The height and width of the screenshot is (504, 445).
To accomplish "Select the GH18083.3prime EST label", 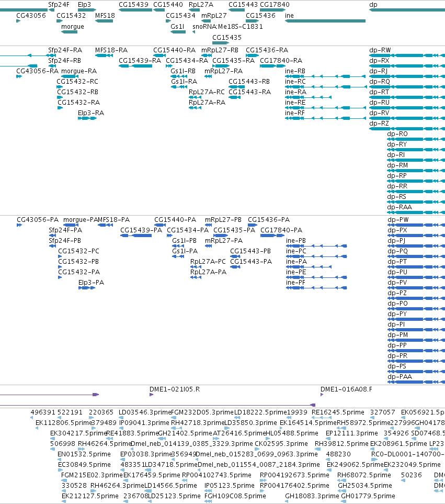I will (x=312, y=496).
